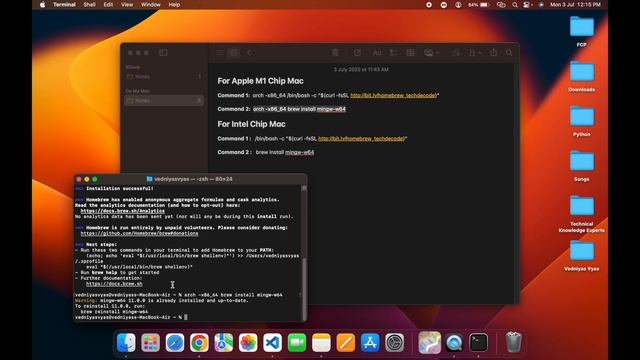Open the Edit menu
640x360 pixels.
pyautogui.click(x=108, y=5)
